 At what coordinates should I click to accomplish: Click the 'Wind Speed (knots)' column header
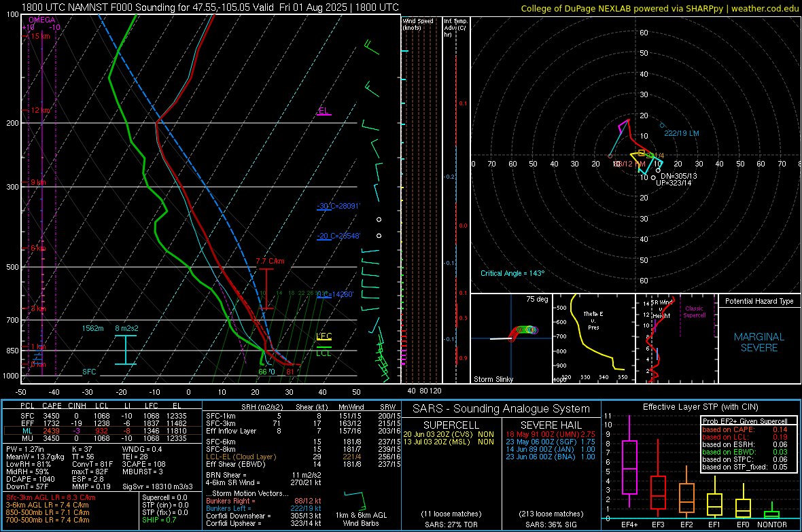tap(418, 24)
